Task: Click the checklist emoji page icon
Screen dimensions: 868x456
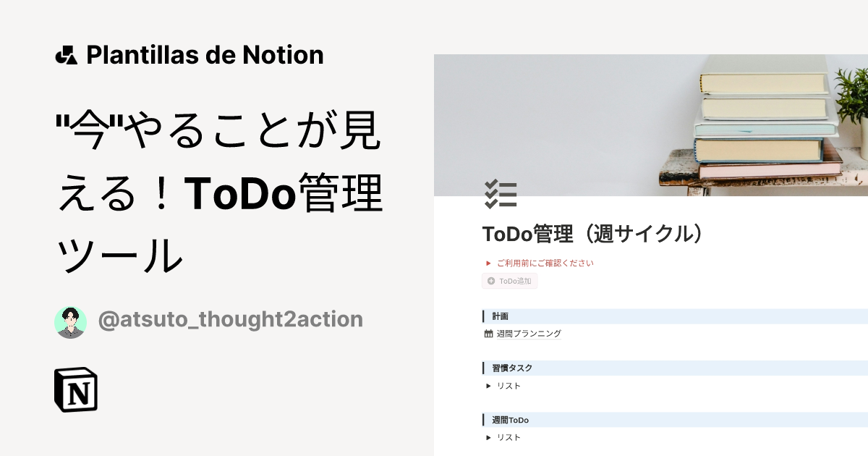Action: coord(501,194)
